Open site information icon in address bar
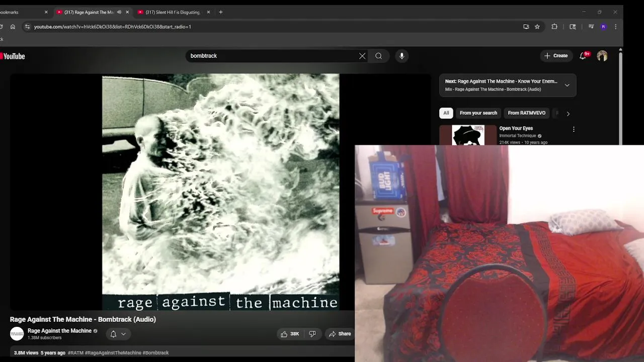 coord(27,27)
